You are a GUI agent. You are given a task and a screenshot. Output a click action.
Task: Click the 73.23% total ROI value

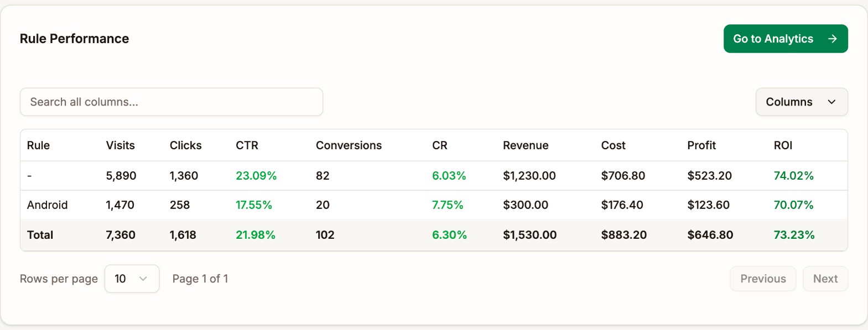click(x=794, y=235)
